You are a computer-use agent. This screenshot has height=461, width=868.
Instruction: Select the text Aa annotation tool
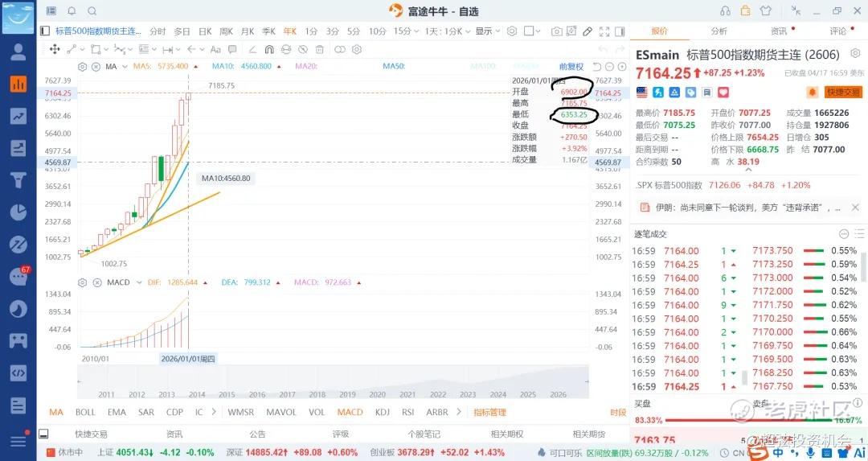[x=216, y=49]
